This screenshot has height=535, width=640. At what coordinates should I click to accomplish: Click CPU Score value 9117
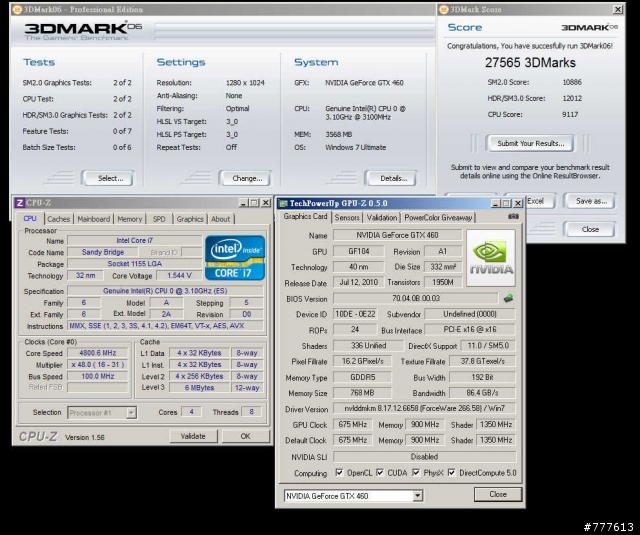click(570, 114)
